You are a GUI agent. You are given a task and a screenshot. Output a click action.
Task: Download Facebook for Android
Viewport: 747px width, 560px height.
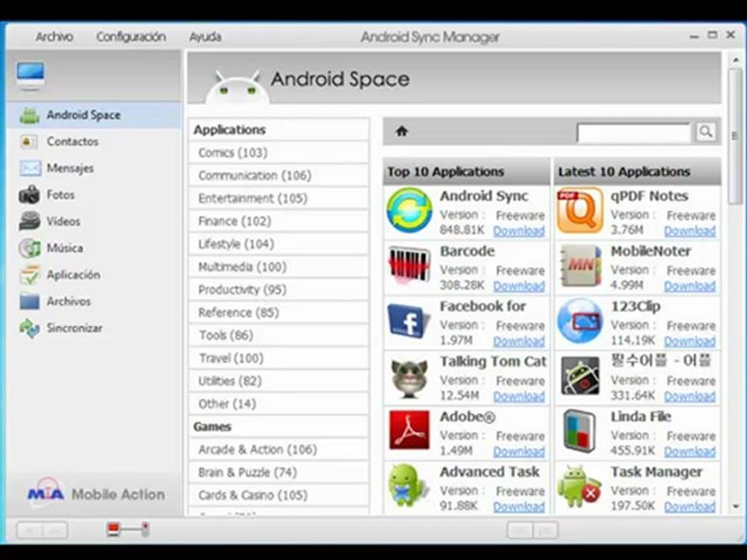coord(519,341)
